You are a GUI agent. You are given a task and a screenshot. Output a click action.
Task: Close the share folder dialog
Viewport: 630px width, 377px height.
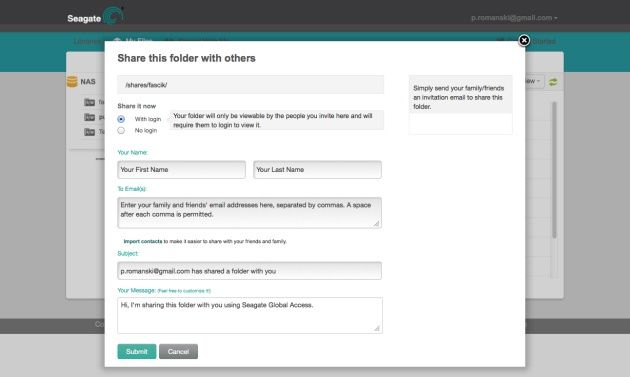[x=524, y=40]
